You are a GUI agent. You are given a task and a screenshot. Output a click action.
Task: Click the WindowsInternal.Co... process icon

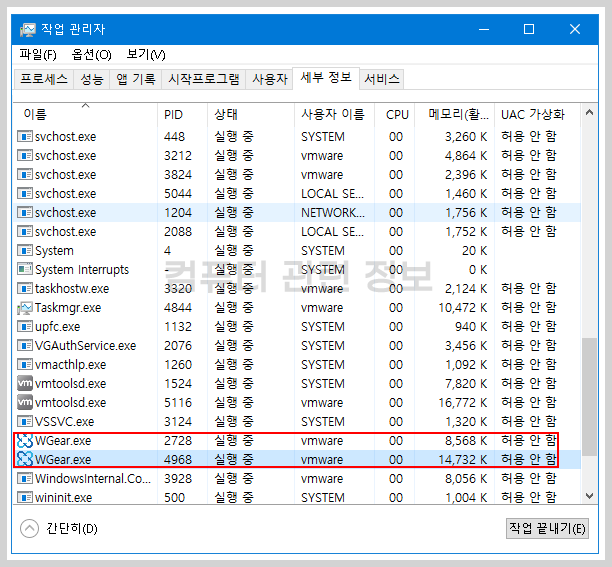pyautogui.click(x=25, y=478)
